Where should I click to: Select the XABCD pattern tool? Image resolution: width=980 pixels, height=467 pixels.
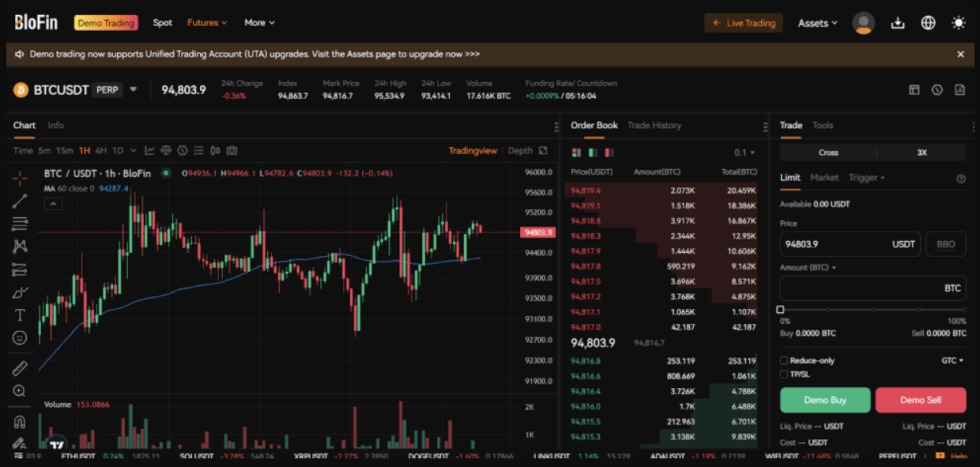tap(19, 246)
